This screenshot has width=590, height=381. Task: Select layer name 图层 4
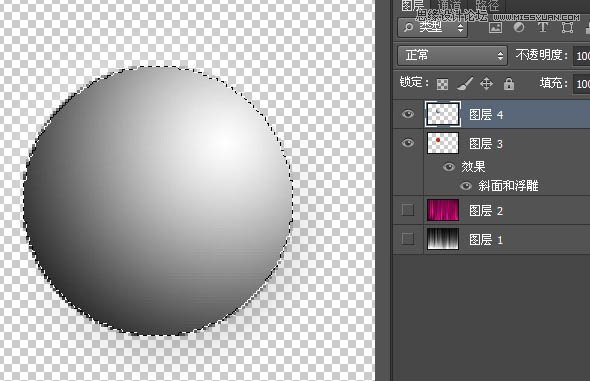point(486,114)
